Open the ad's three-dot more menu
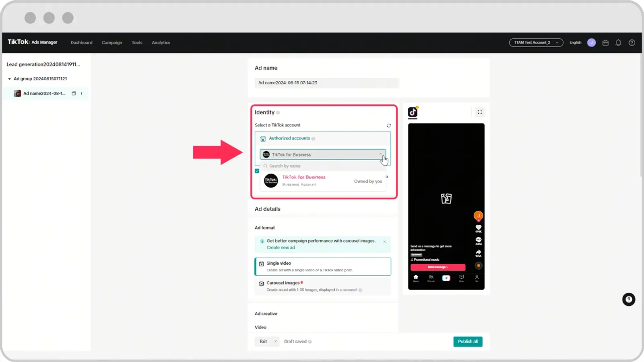 pos(81,93)
